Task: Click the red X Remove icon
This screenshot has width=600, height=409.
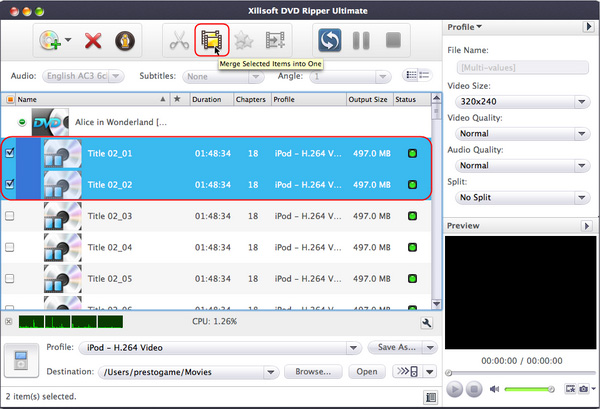Action: click(x=93, y=41)
